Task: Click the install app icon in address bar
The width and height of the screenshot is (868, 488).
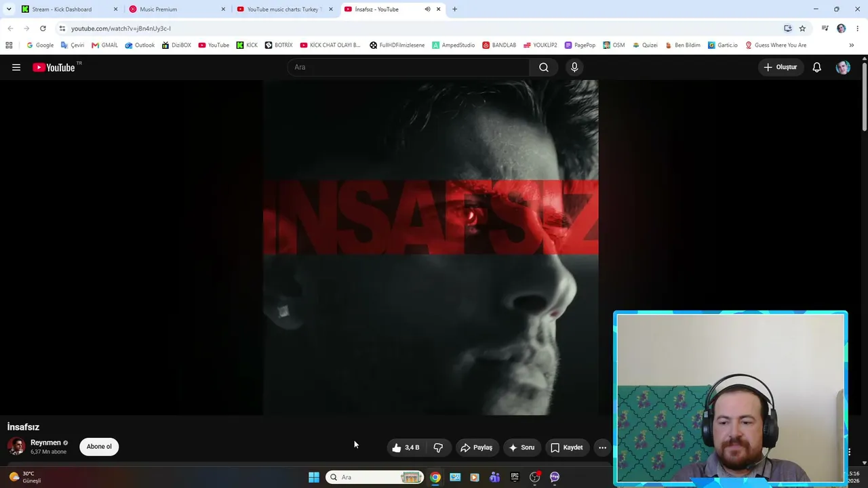Action: [x=787, y=28]
